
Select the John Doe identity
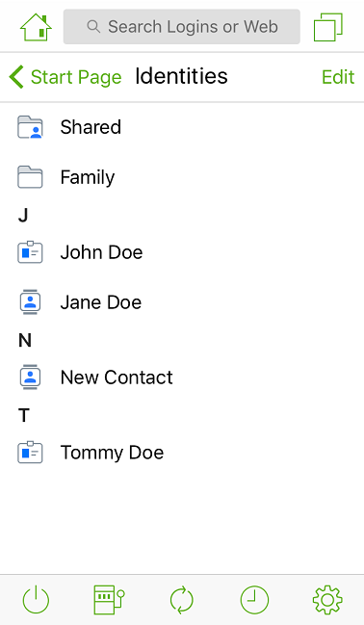coord(182,252)
